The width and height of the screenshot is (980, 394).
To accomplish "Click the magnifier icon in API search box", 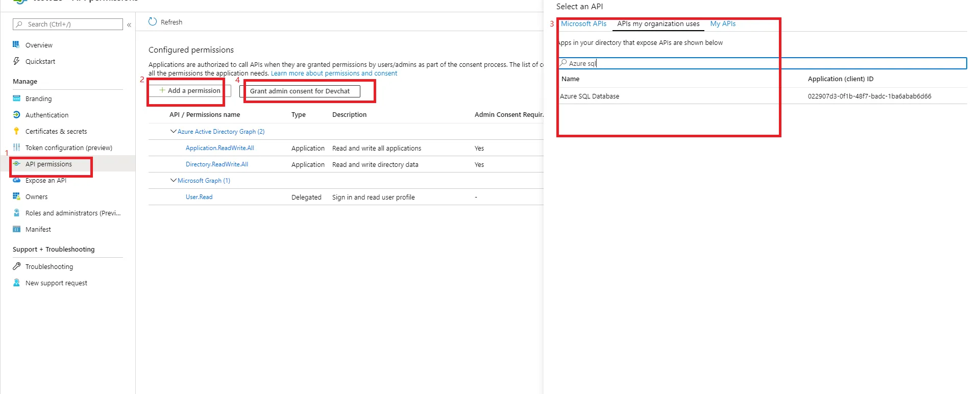I will (563, 63).
